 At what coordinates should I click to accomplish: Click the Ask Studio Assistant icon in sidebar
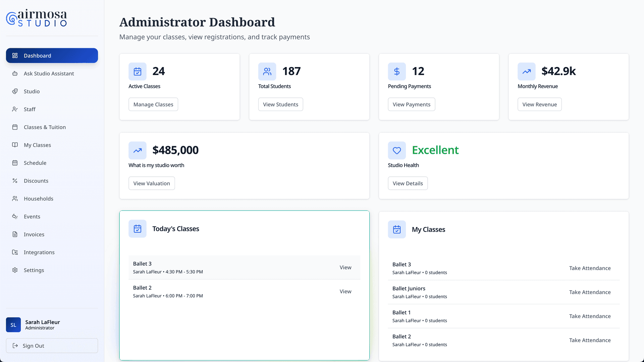pyautogui.click(x=15, y=73)
